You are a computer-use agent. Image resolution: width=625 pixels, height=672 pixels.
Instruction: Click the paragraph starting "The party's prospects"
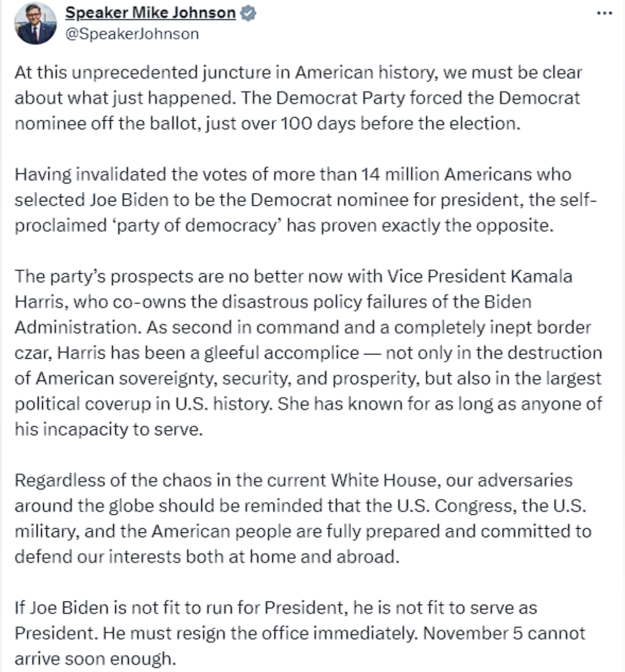point(307,352)
